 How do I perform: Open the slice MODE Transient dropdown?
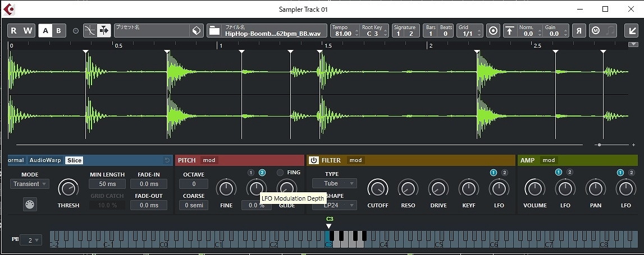[x=30, y=184]
